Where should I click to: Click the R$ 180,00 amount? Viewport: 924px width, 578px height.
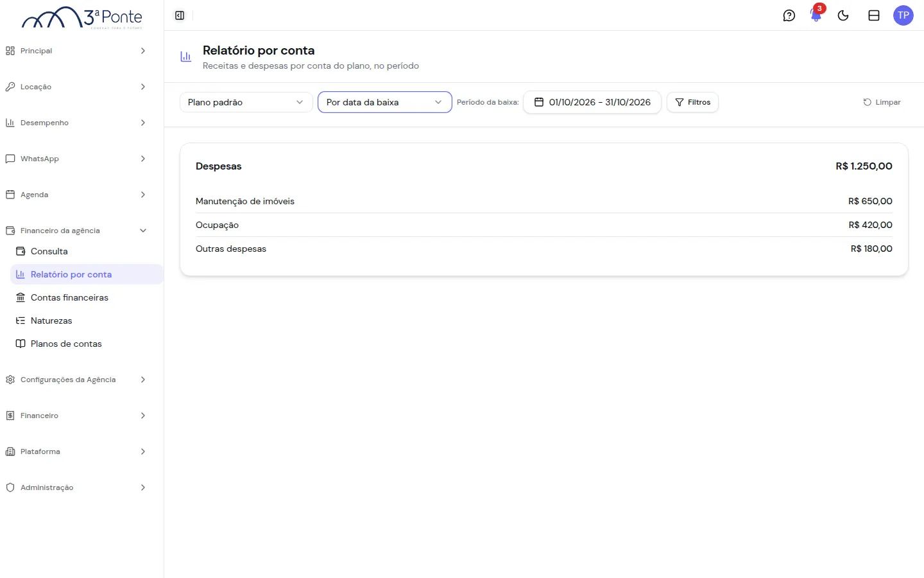[x=871, y=249]
